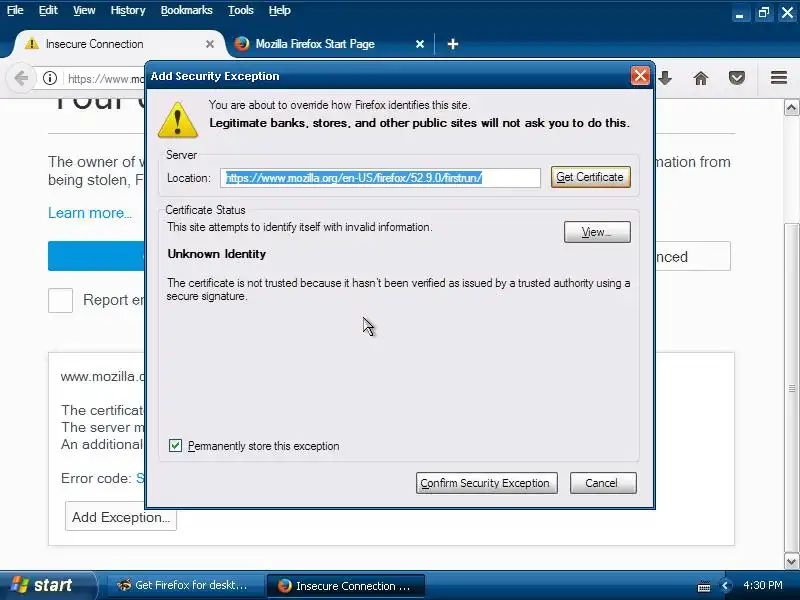Close the Insecure Connection tab

210,44
